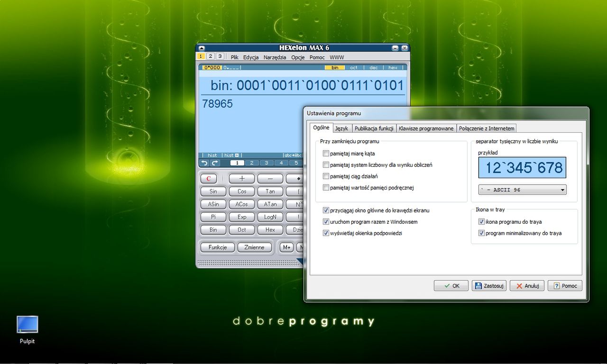Screen dimensions: 607x364
Task: Click the LogN key
Action: [x=270, y=217]
